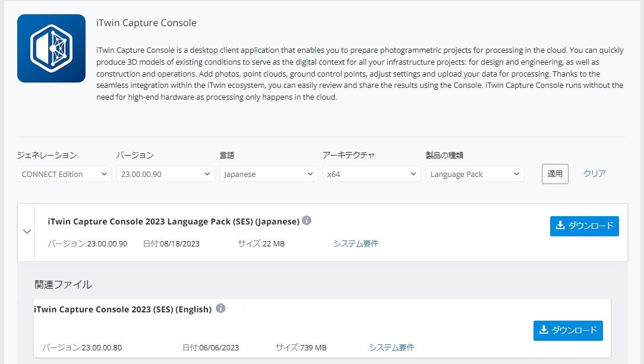Viewport: 644px width, 364px height.
Task: Open the バージョン dropdown showing 23.00.00.90
Action: [x=165, y=174]
